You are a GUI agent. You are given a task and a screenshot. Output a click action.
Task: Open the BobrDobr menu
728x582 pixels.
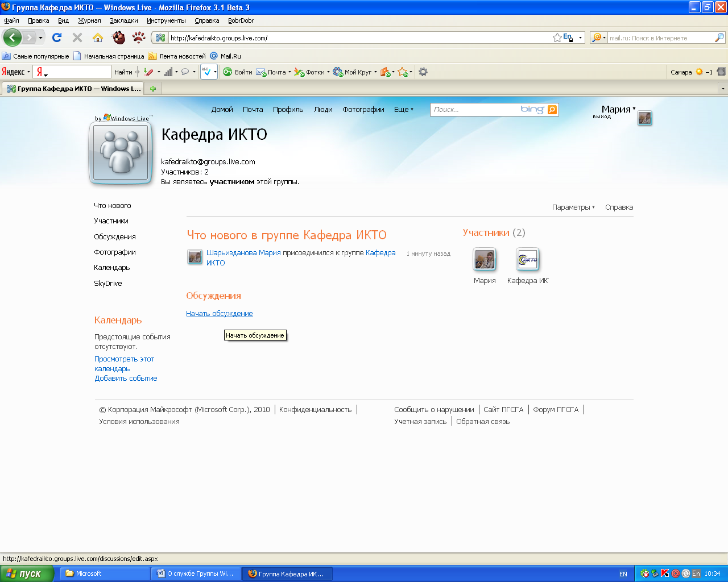241,20
